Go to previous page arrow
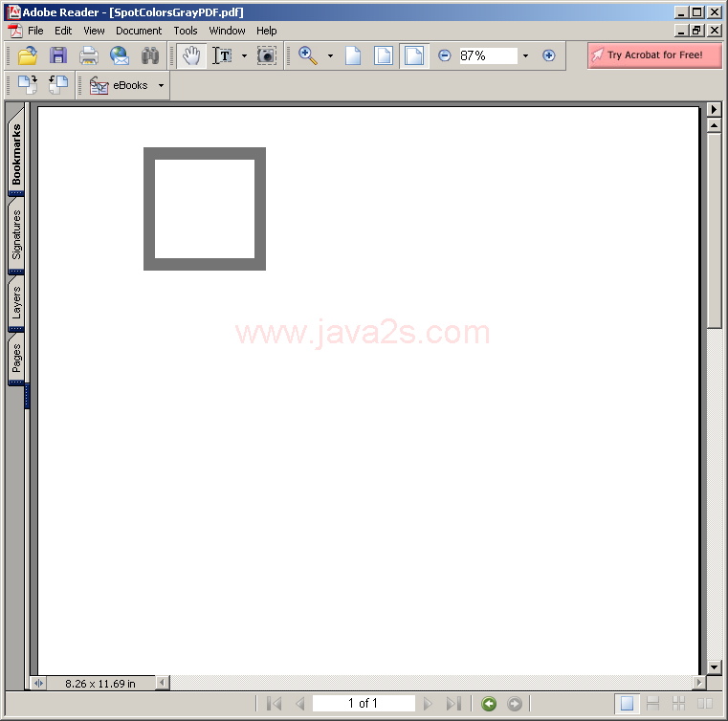Viewport: 728px width, 721px height. (x=300, y=704)
